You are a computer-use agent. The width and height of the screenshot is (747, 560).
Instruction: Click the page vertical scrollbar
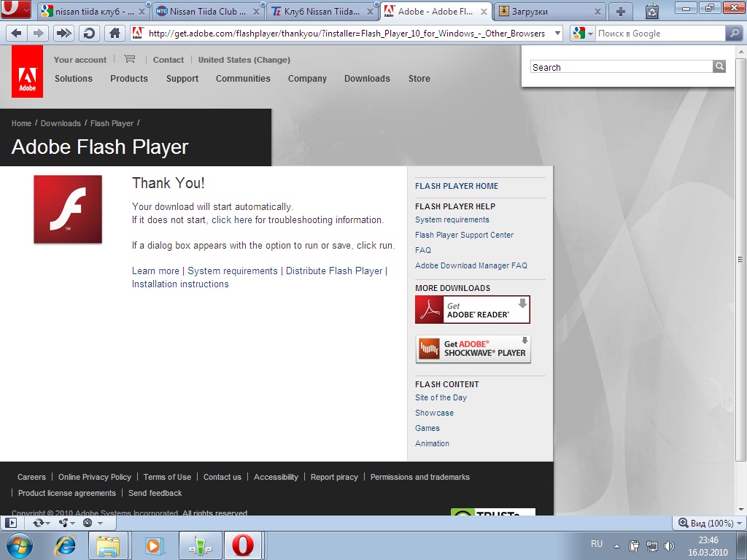point(740,260)
